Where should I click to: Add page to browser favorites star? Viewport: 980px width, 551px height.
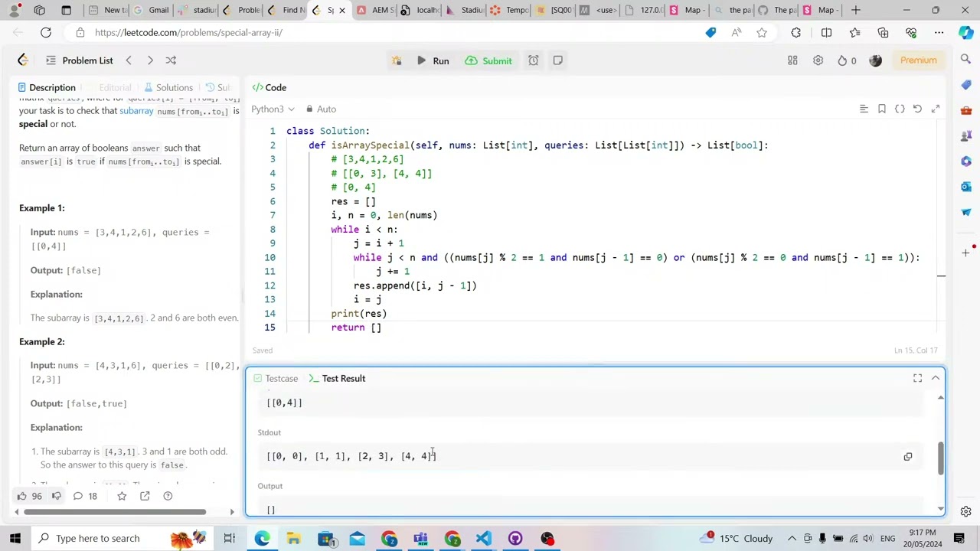tap(762, 32)
